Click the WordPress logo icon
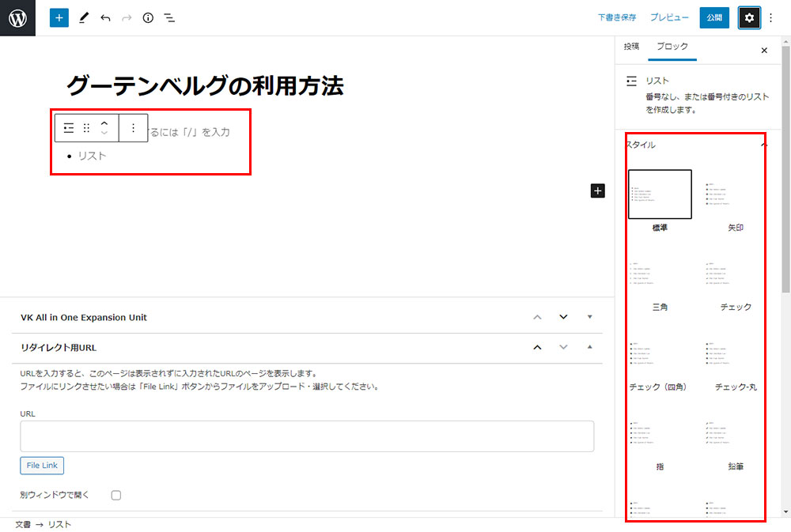 [17, 17]
